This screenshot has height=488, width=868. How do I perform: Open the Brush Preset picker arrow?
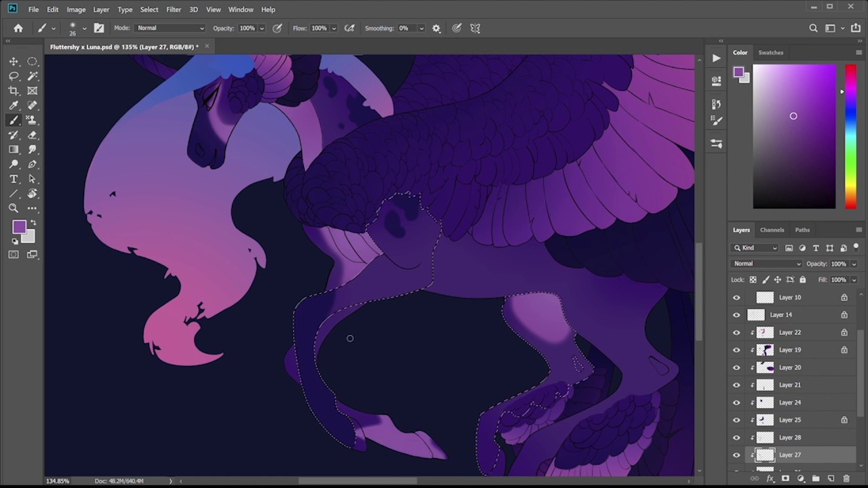pyautogui.click(x=84, y=28)
